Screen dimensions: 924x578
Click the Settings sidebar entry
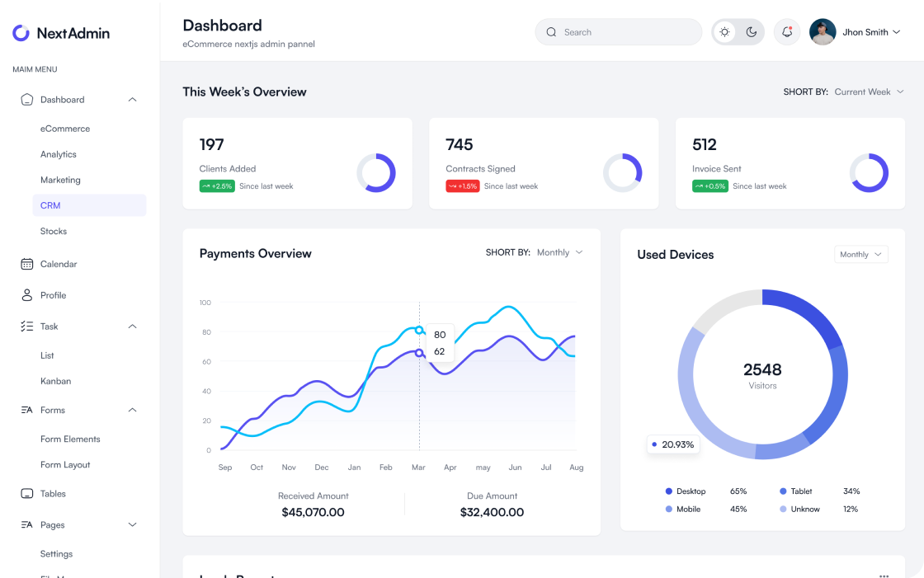click(x=56, y=553)
